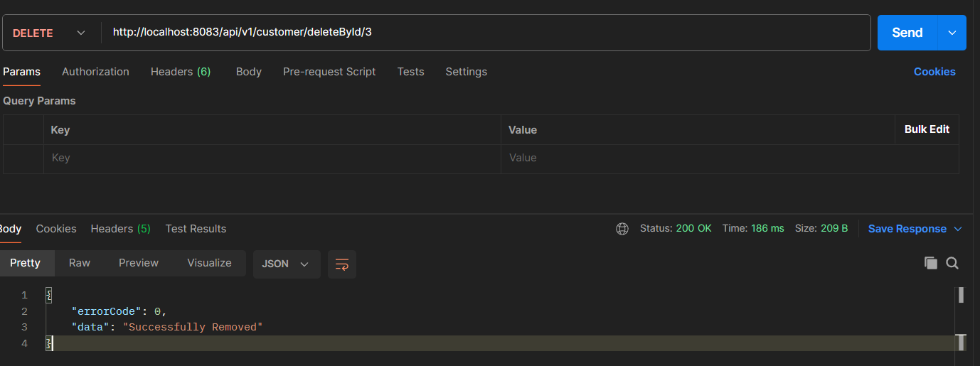Go to the request Settings tab
This screenshot has height=366, width=980.
466,72
